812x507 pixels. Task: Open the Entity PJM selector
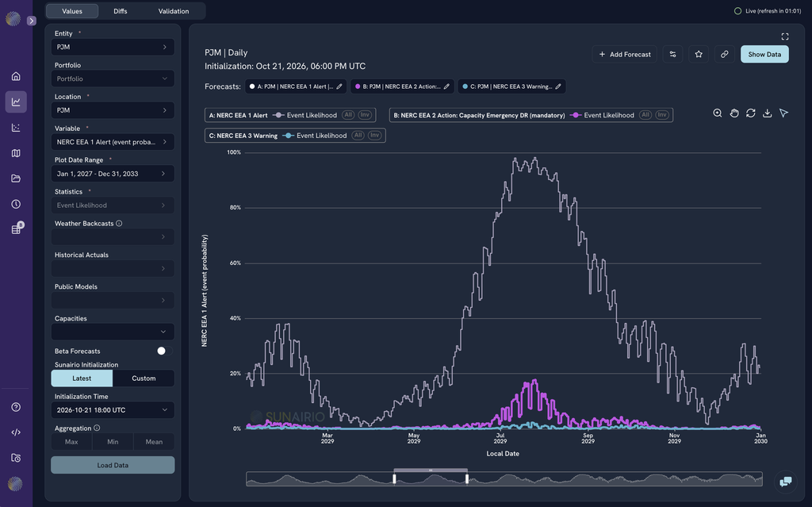pos(113,47)
